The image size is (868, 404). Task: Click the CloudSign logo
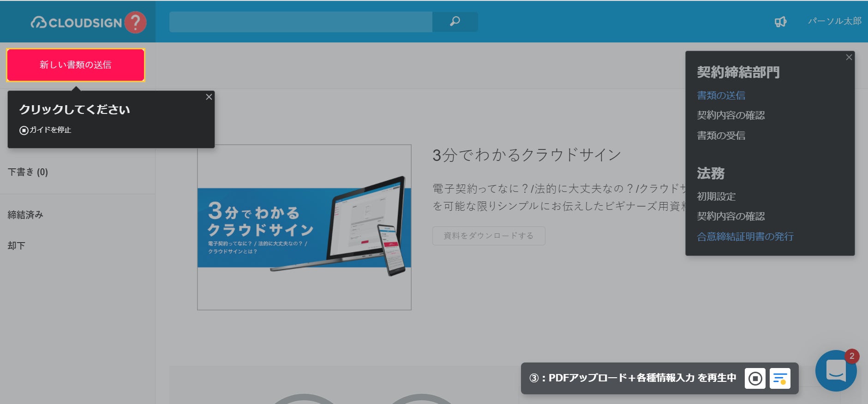(x=76, y=23)
